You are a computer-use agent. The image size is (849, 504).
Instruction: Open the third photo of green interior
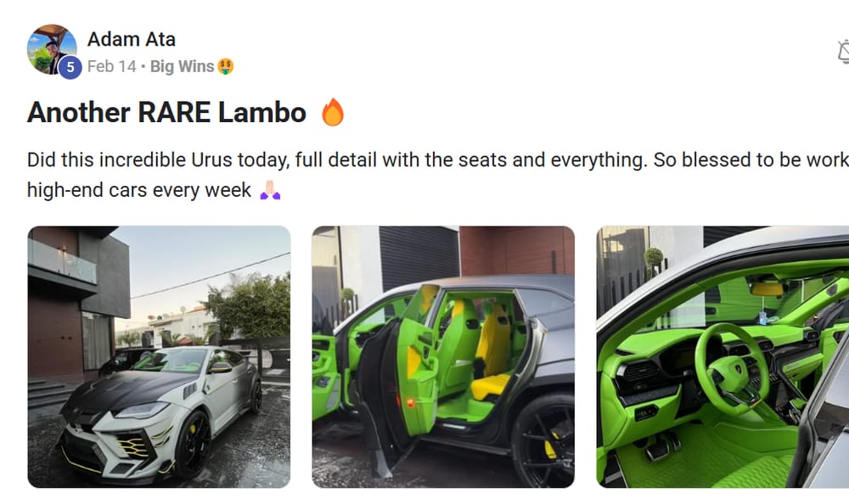(x=722, y=356)
